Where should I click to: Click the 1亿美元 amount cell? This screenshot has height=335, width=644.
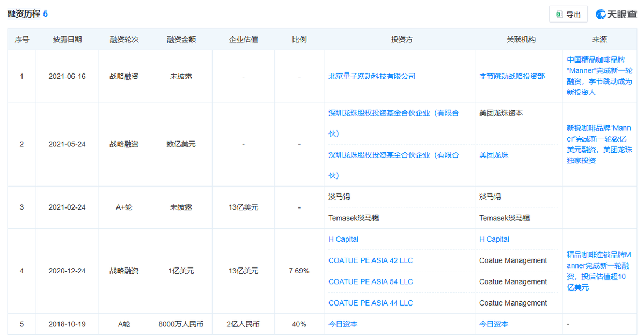pyautogui.click(x=181, y=271)
